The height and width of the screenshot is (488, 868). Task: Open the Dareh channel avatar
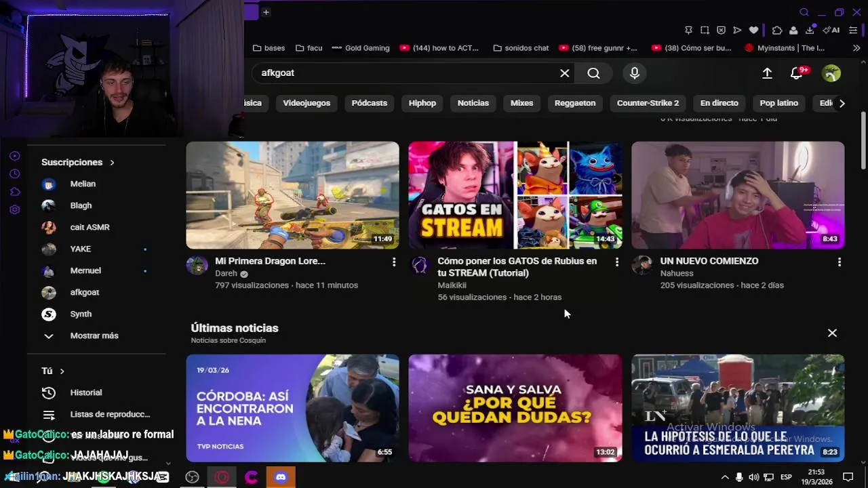pyautogui.click(x=197, y=265)
